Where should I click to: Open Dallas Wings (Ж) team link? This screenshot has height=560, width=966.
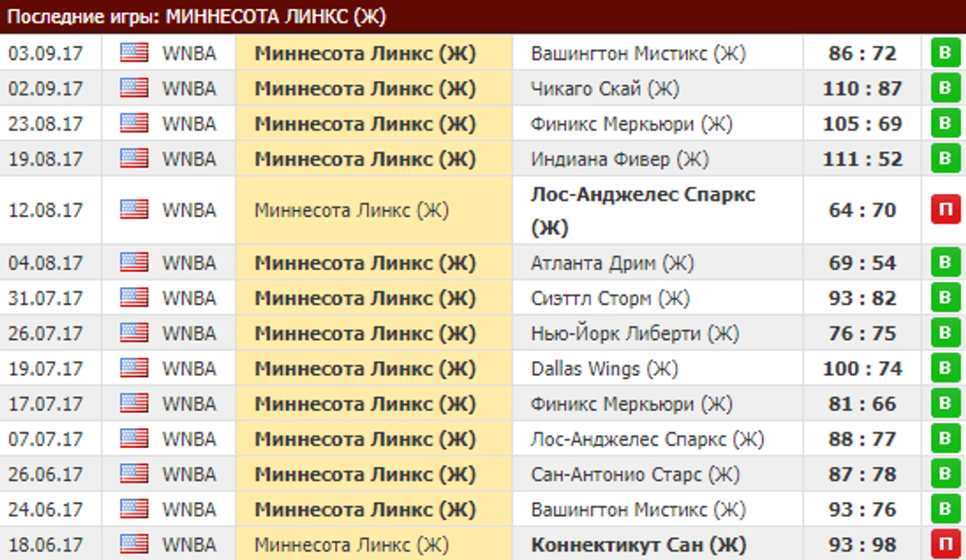click(604, 369)
